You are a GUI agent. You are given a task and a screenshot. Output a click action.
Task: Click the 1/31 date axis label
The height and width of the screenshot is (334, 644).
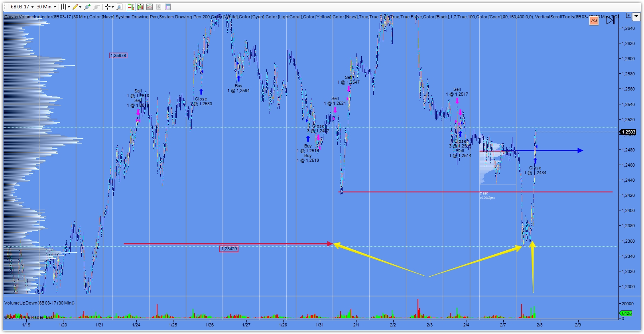point(320,325)
